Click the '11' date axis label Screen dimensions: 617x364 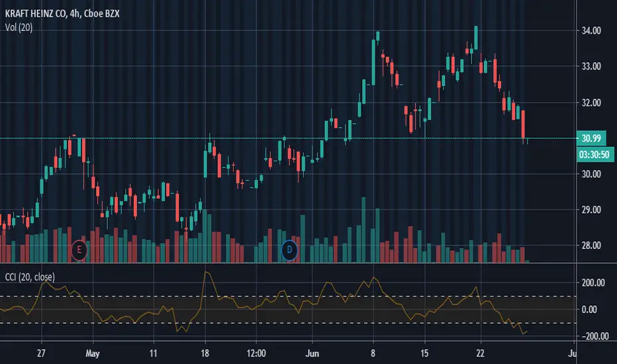click(x=154, y=353)
